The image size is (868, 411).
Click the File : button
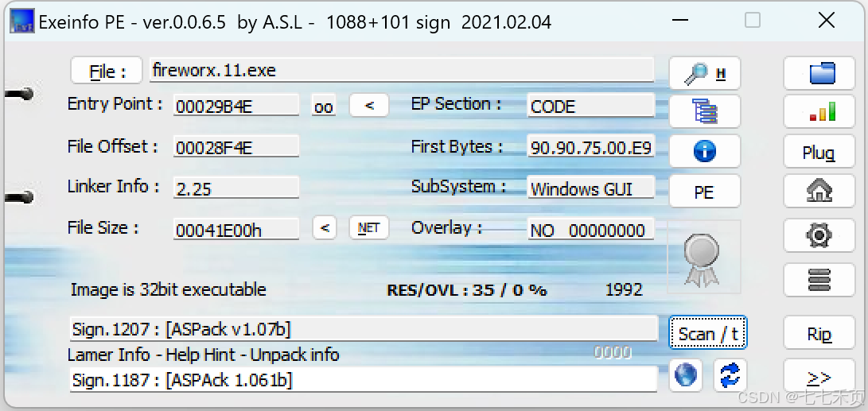(x=108, y=71)
